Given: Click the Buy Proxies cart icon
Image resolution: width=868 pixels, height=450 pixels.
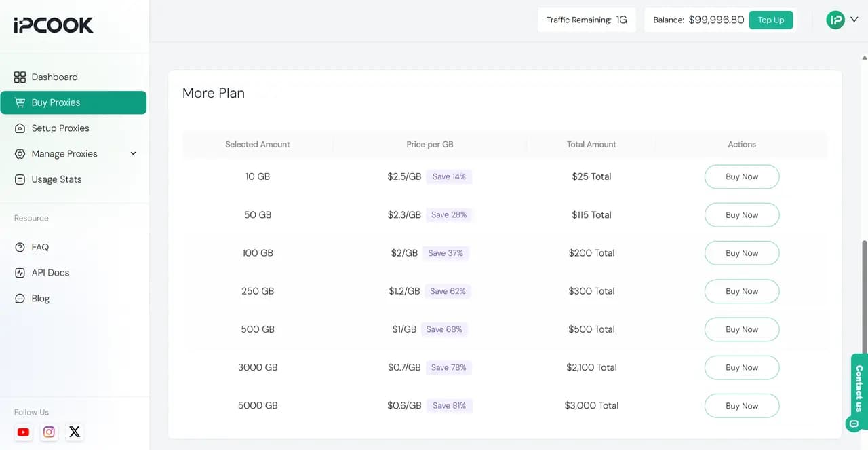Looking at the screenshot, I should click(x=20, y=102).
